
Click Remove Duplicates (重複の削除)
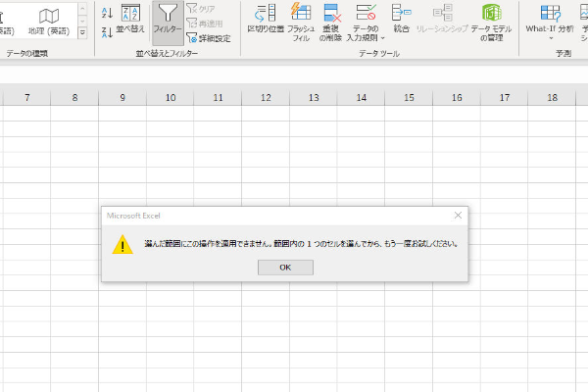coord(331,20)
